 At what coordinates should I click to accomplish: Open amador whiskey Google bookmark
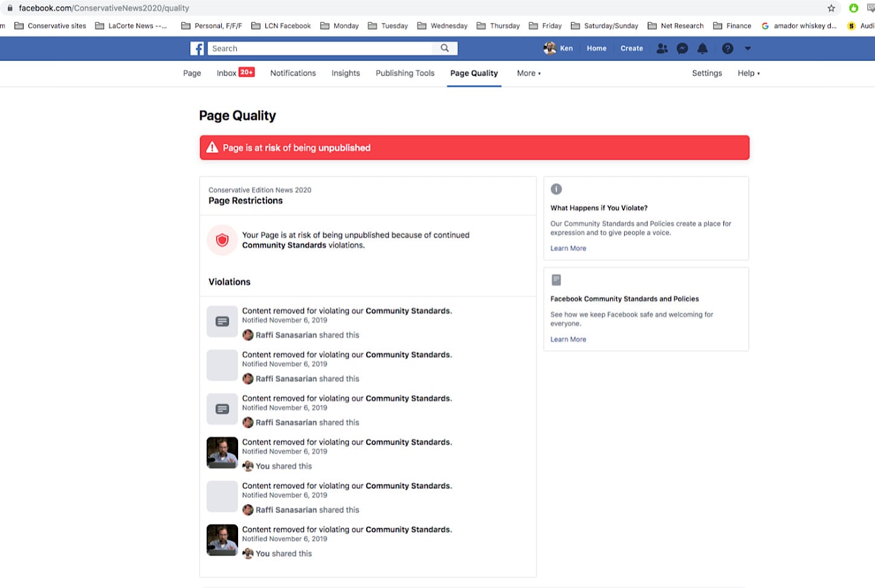point(799,26)
